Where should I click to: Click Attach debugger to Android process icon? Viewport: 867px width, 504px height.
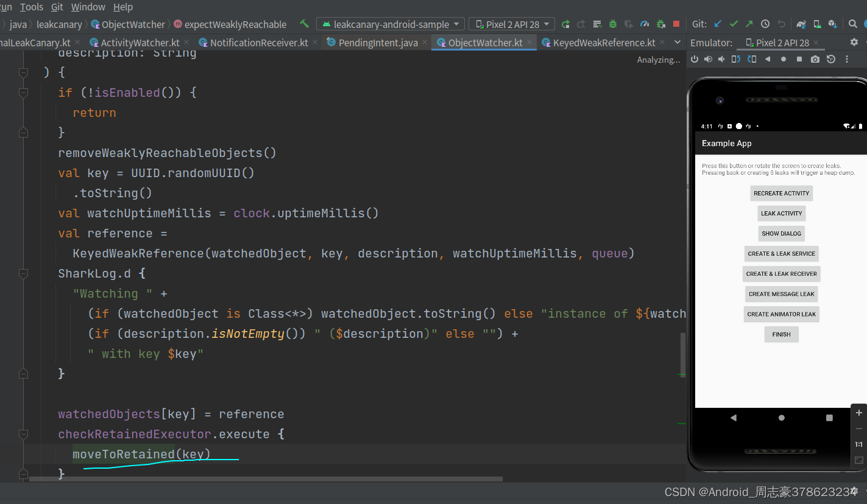coord(660,24)
